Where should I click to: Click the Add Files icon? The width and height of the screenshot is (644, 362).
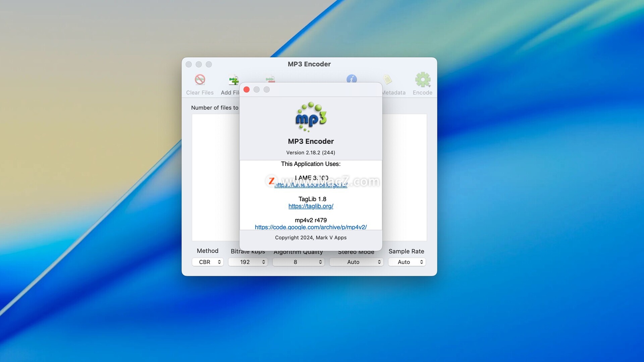(233, 80)
